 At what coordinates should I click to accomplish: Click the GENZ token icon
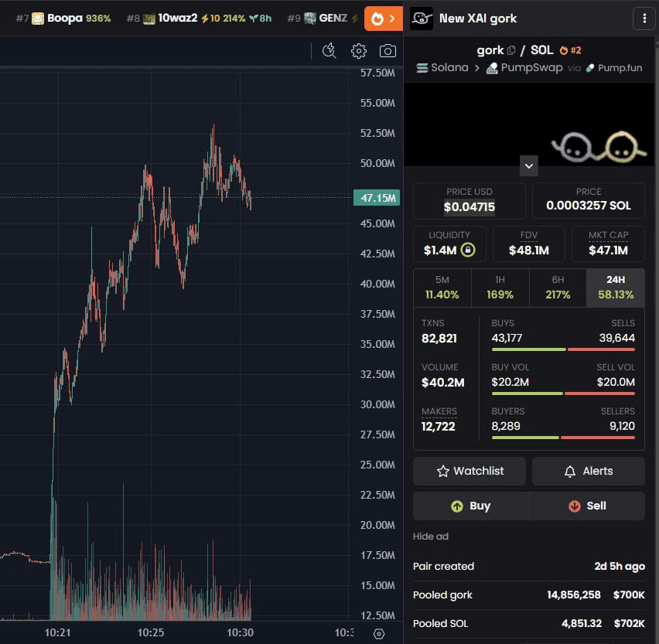pos(309,19)
